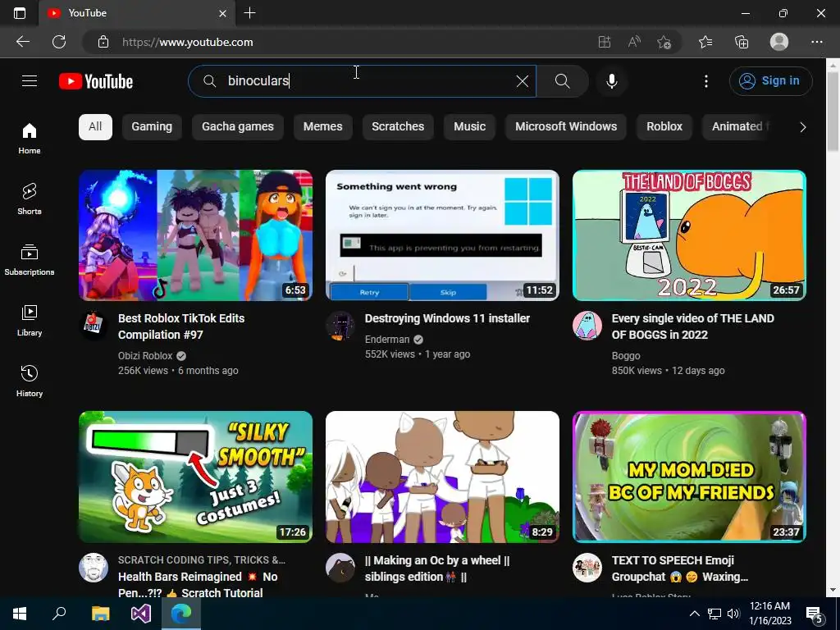840x630 pixels.
Task: Open apps available icon in address bar
Action: click(605, 42)
